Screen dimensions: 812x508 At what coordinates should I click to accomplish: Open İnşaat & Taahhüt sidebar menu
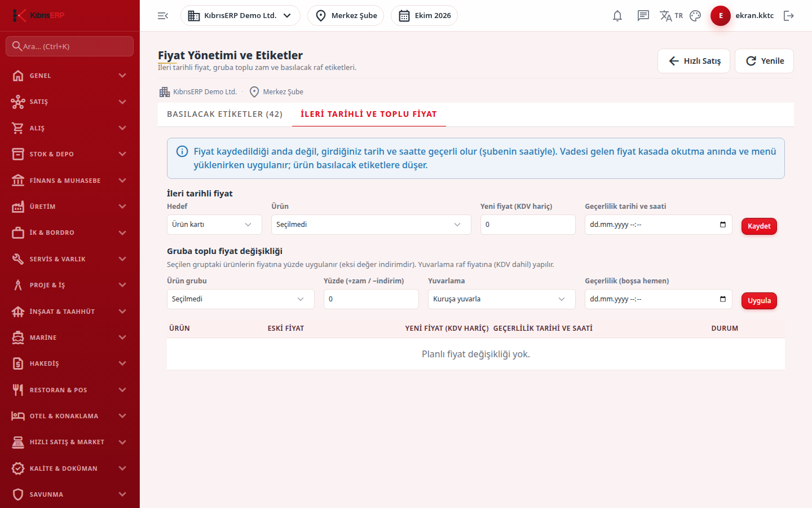click(70, 312)
